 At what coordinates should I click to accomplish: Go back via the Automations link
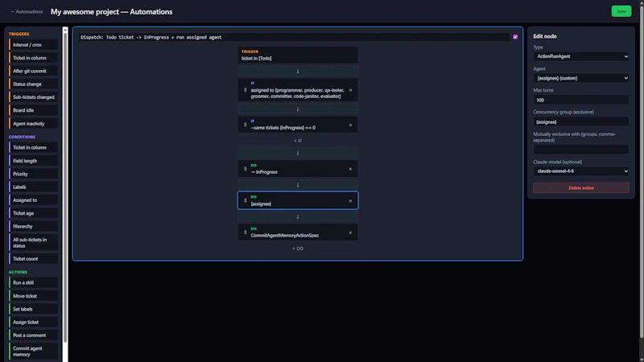coord(27,12)
